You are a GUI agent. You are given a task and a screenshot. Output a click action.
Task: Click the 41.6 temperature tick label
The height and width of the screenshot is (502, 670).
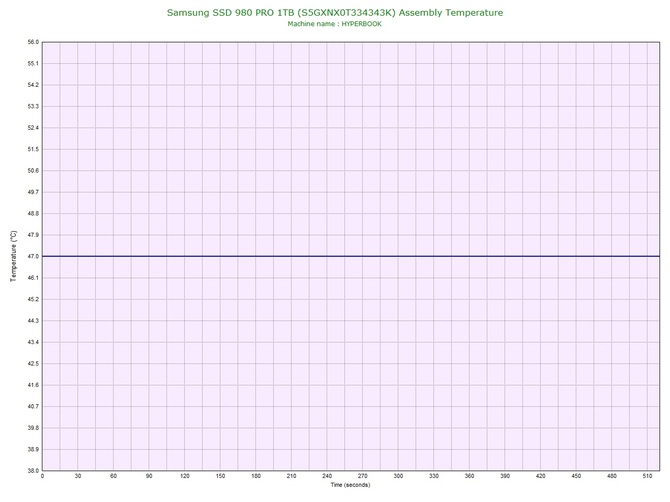point(33,385)
